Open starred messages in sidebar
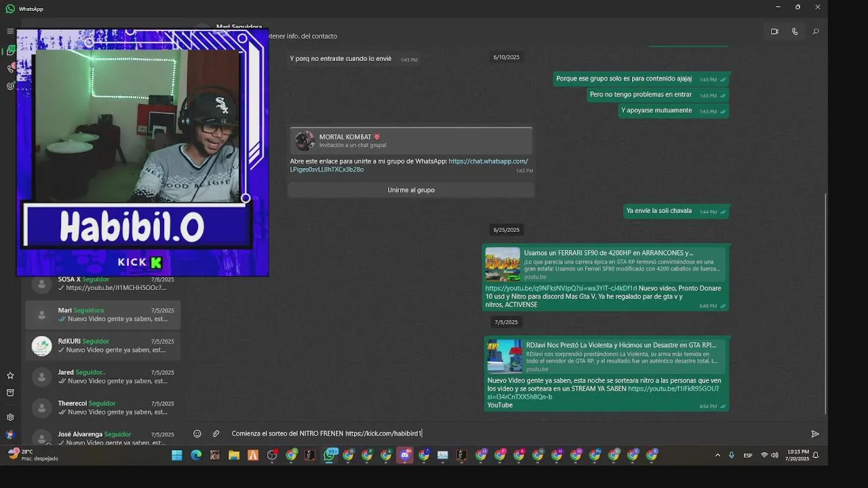Image resolution: width=868 pixels, height=488 pixels. pos(10,375)
